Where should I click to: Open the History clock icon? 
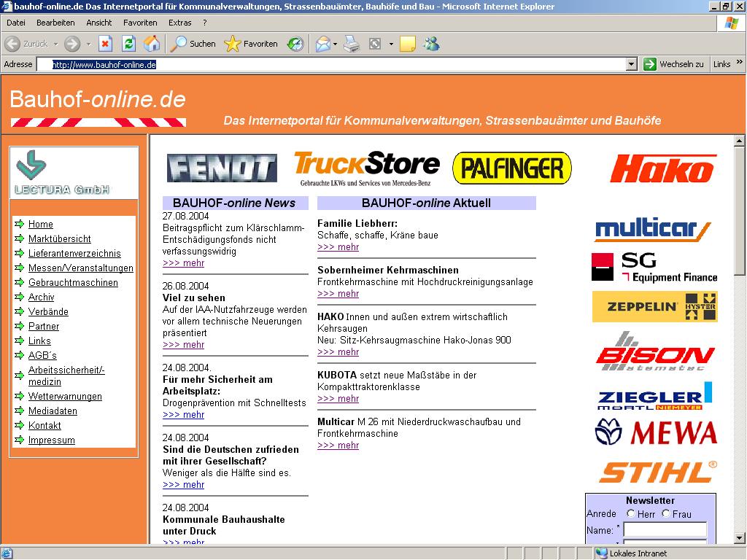coord(295,44)
